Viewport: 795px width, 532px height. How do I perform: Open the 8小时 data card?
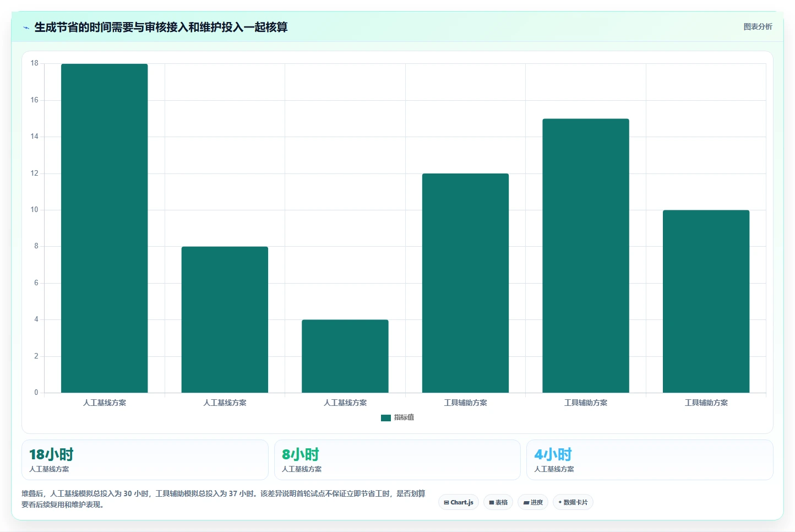397,460
